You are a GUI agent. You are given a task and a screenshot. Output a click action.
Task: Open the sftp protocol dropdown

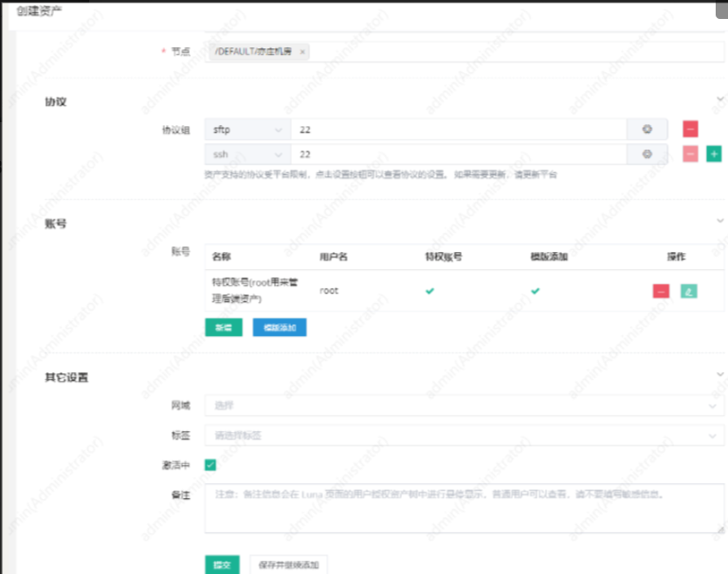246,129
